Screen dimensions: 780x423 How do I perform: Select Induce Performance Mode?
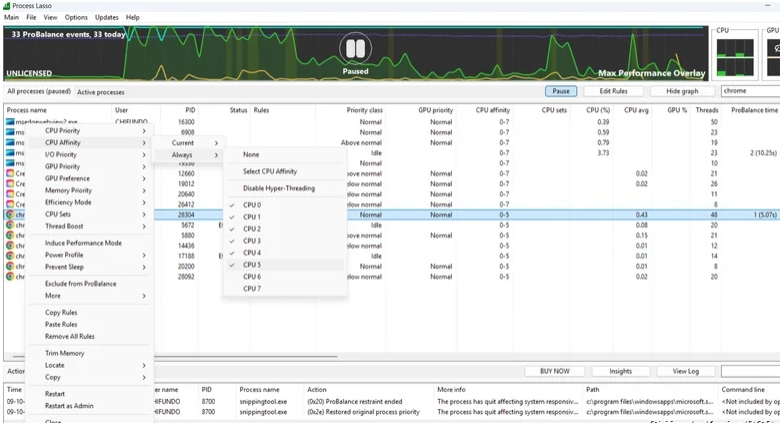pyautogui.click(x=90, y=243)
